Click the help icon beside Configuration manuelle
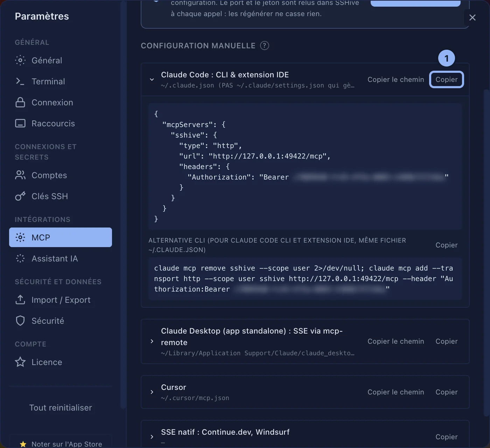The width and height of the screenshot is (490, 448). point(265,46)
